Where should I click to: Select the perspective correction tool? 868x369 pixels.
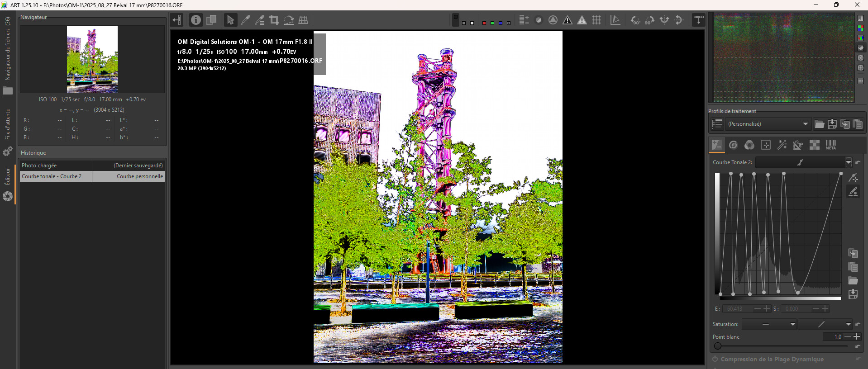(303, 20)
